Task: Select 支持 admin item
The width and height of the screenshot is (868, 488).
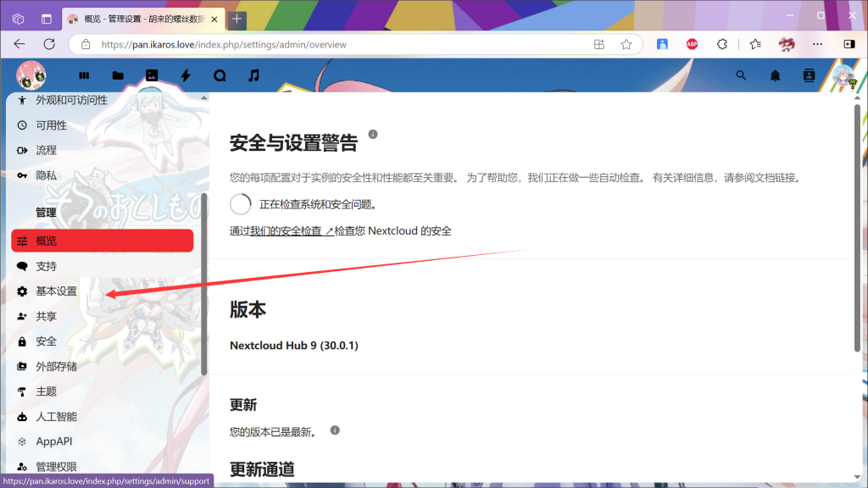Action: pyautogui.click(x=103, y=266)
